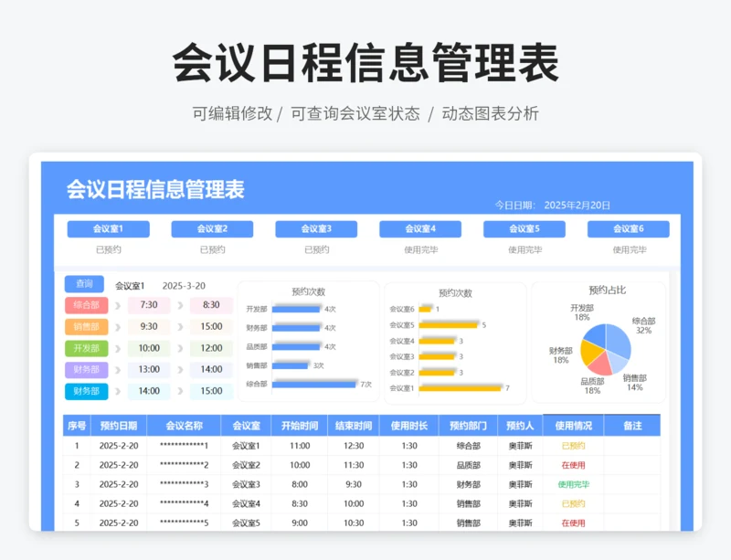Click 使用完毕 status under 会议室4
Screen dimensions: 731x560
pos(421,250)
